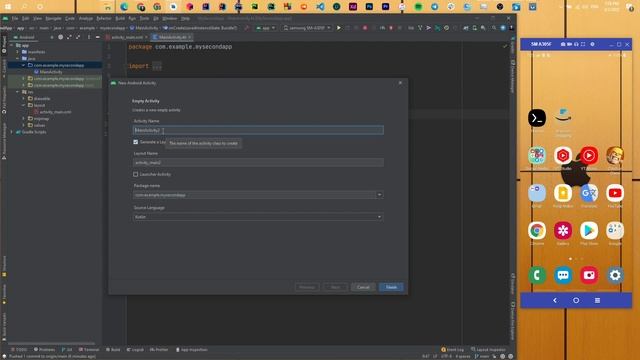Open YouTube app on phone mirror
This screenshot has width=640, height=360.
pos(615,193)
